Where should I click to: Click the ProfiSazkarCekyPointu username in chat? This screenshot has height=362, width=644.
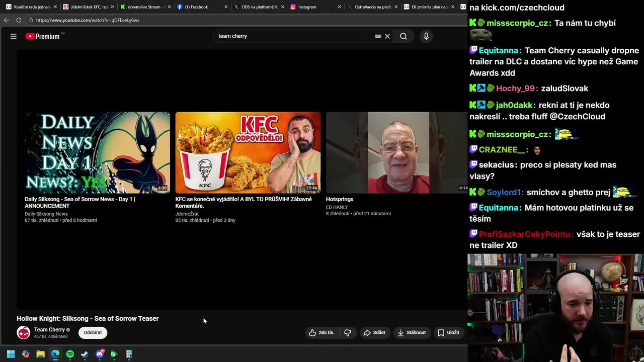coord(526,234)
